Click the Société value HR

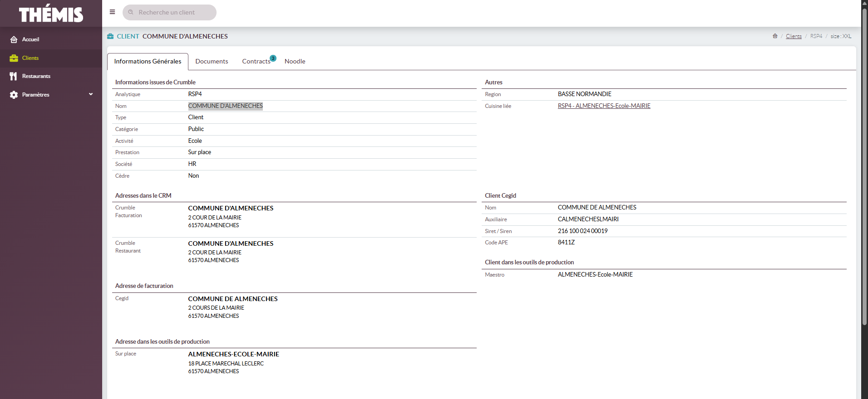pyautogui.click(x=192, y=164)
